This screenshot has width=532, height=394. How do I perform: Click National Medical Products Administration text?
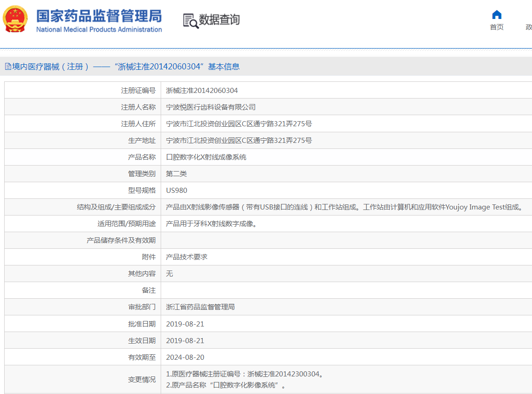coord(99,30)
